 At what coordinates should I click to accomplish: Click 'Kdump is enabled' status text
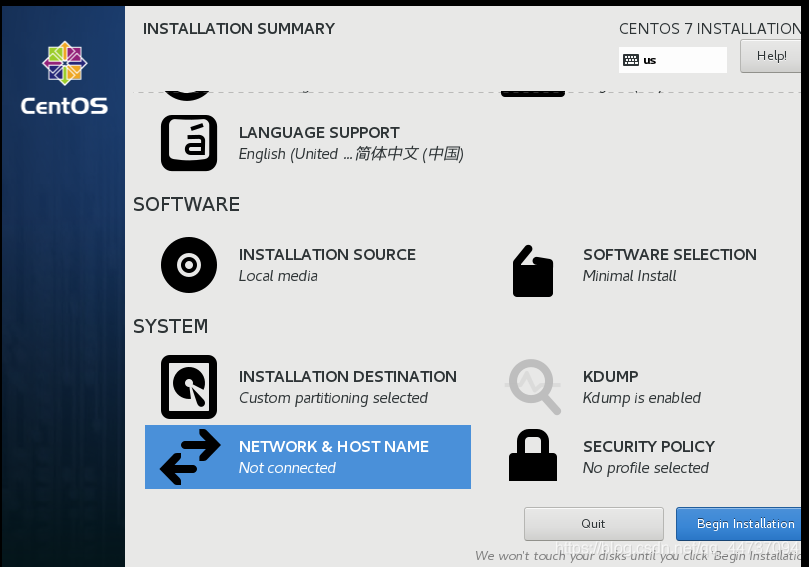point(641,398)
